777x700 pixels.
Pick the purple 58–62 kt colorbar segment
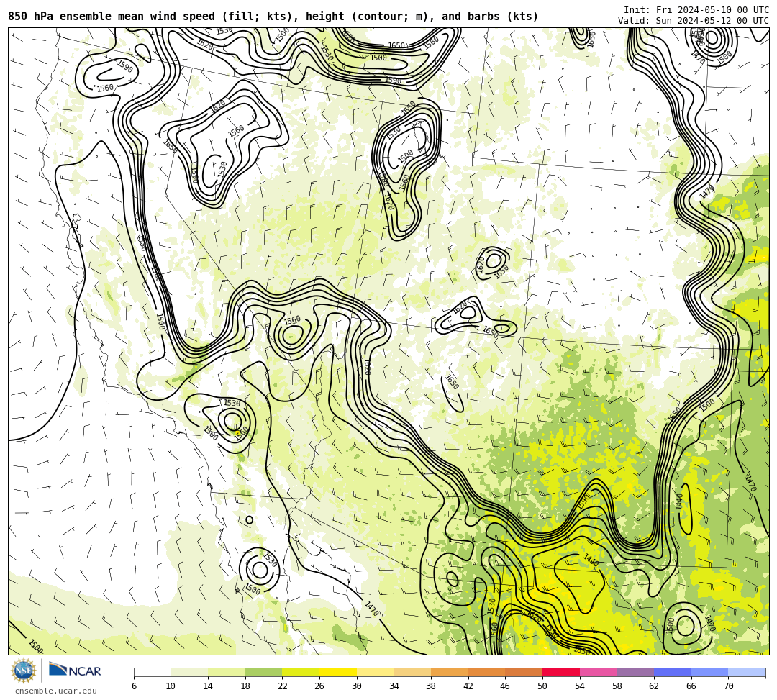coord(635,672)
